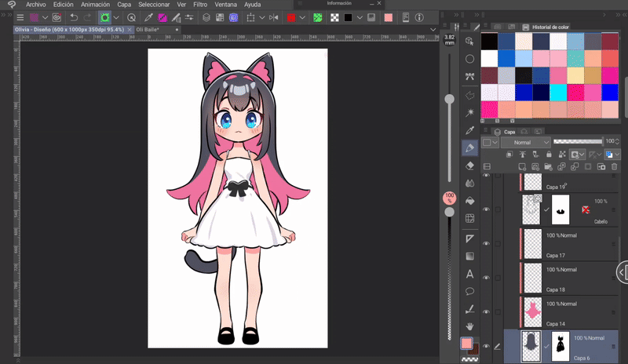
Task: Select the Hand move tool
Action: [470, 326]
